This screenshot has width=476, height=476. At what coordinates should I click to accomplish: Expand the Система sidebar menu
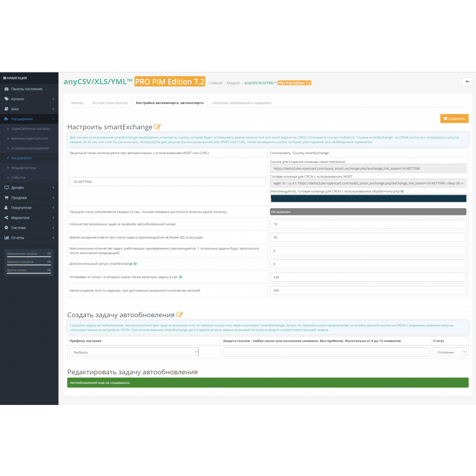(29, 228)
